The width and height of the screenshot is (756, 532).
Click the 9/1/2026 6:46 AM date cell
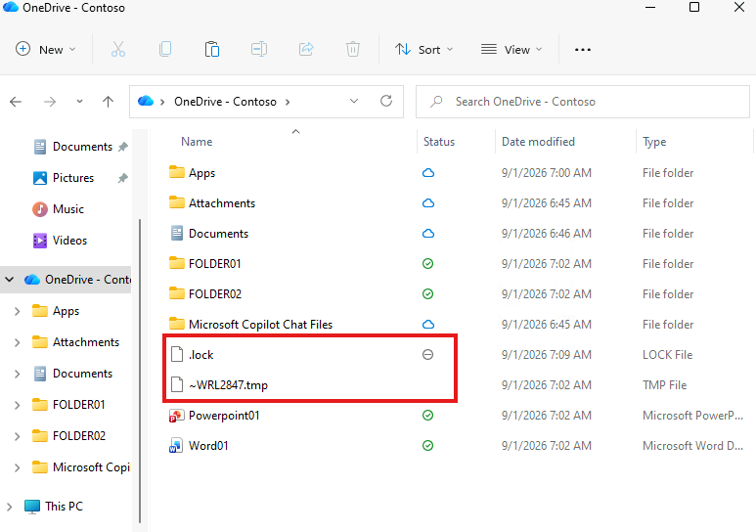pos(547,234)
